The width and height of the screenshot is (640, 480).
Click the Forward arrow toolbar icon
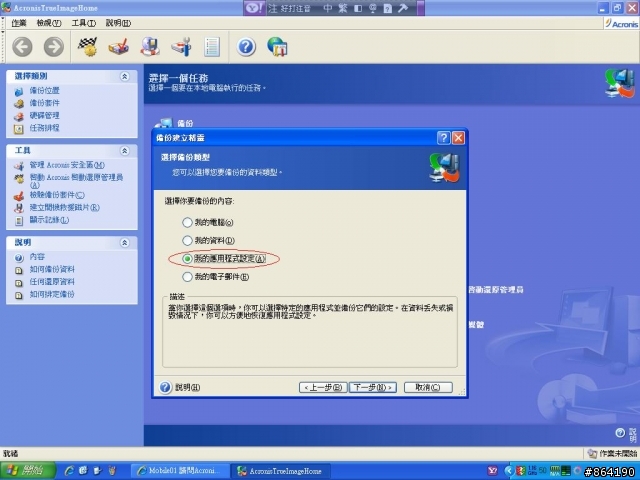(x=54, y=47)
